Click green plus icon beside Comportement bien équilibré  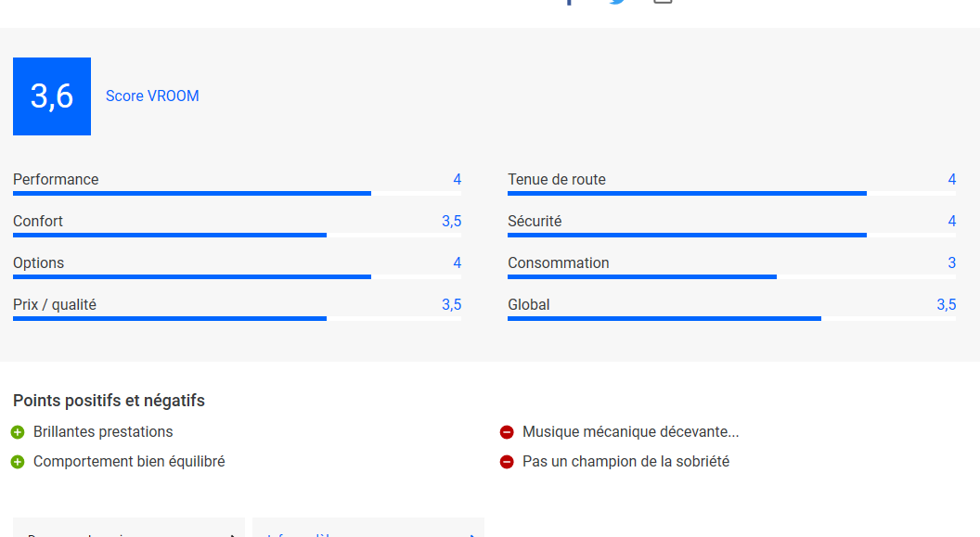coord(18,462)
